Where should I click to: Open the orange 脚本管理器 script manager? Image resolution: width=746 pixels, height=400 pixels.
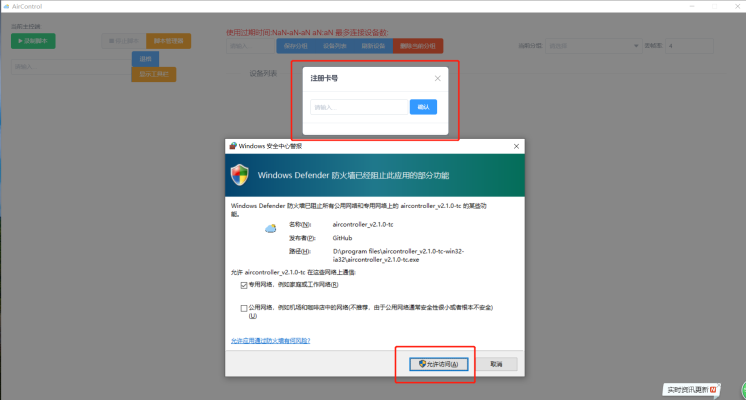[168, 41]
